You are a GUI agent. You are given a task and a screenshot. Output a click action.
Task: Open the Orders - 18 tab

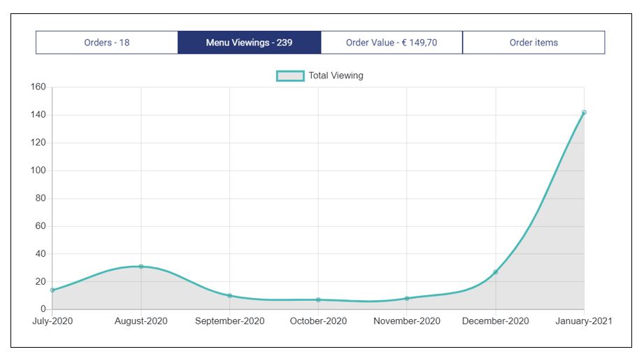click(107, 43)
